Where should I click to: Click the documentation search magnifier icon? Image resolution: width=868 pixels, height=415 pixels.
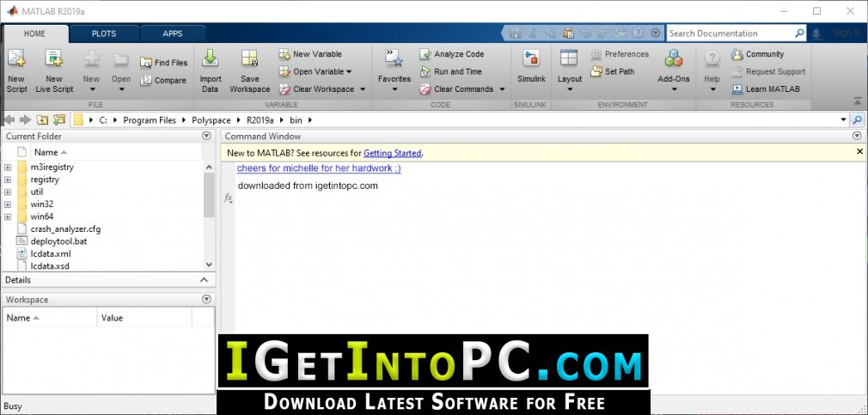798,34
